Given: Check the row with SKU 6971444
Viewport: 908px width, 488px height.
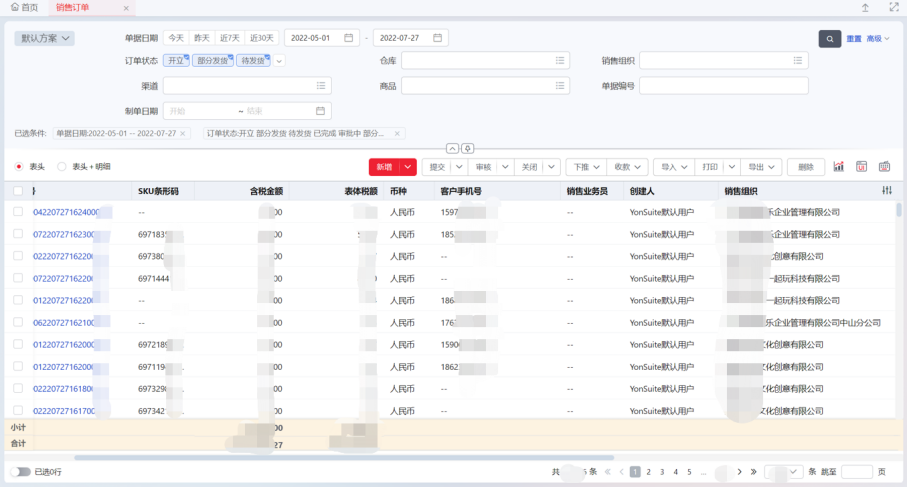Looking at the screenshot, I should tap(18, 278).
